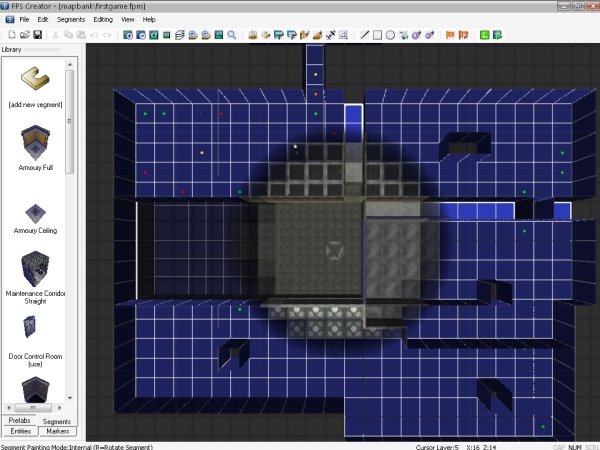Click the library scrollbar up arrow
This screenshot has width=600, height=450.
pyautogui.click(x=70, y=64)
